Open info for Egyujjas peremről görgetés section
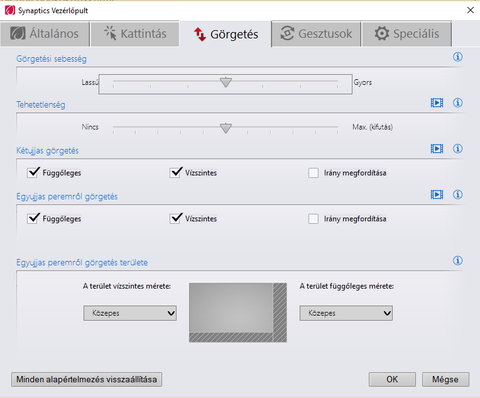This screenshot has height=398, width=480. [x=458, y=194]
